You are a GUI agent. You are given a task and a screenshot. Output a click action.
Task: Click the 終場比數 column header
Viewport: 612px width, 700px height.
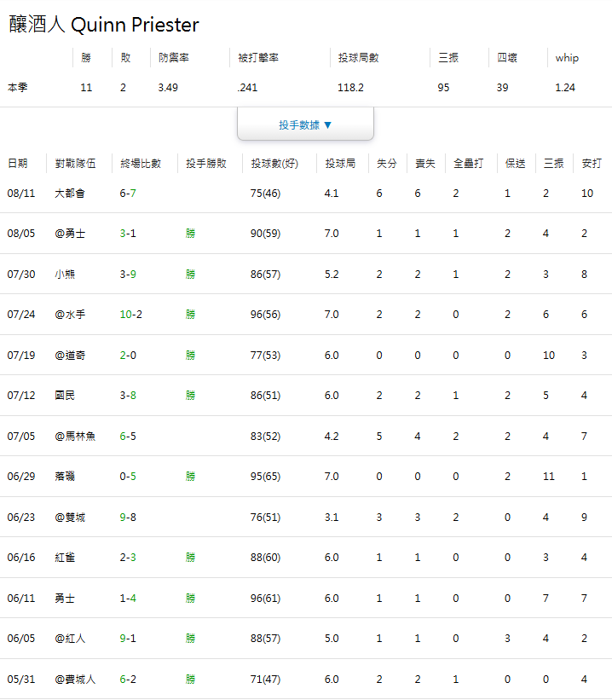click(x=141, y=164)
